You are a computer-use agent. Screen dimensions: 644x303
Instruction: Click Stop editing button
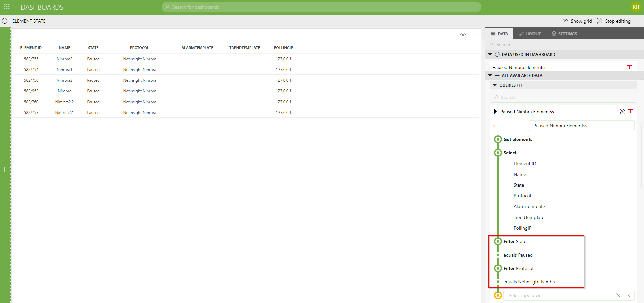coord(614,21)
